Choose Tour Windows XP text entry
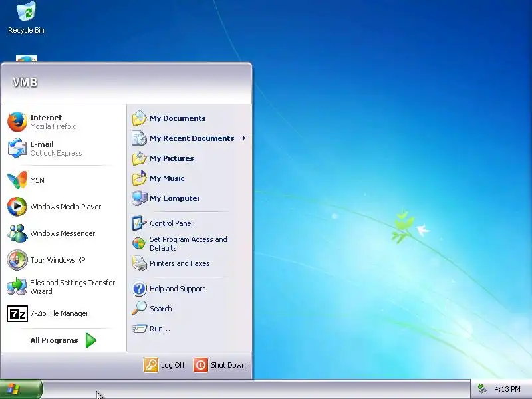 point(58,260)
